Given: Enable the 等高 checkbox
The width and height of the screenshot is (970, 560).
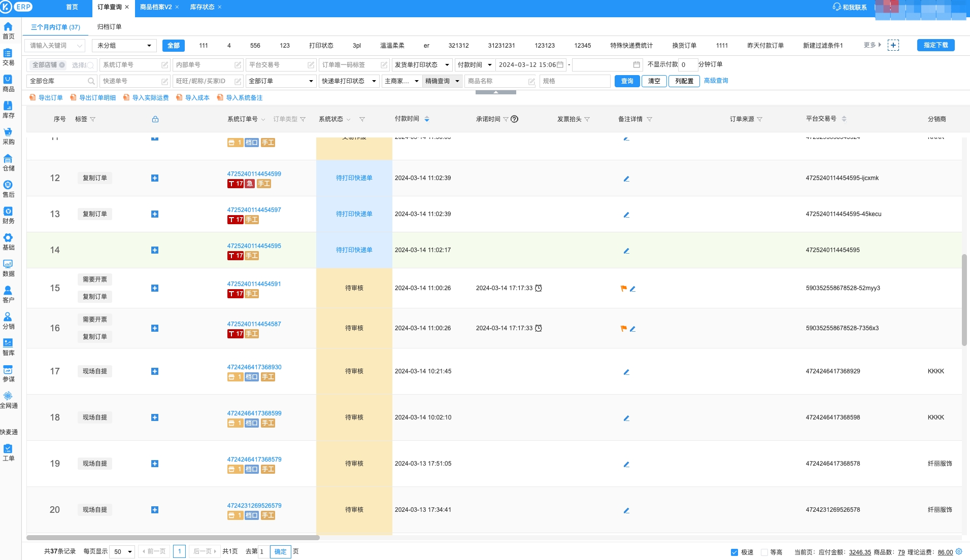Looking at the screenshot, I should pyautogui.click(x=764, y=552).
